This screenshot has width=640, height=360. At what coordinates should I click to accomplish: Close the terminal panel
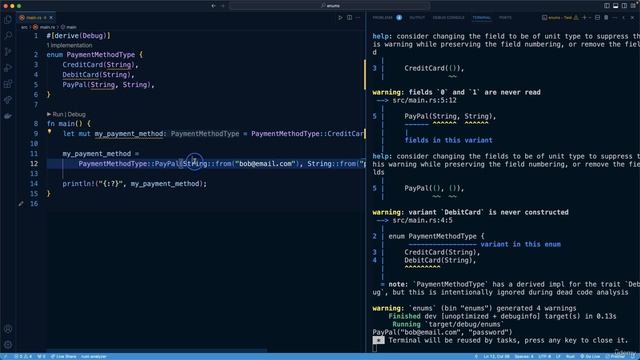pos(632,18)
